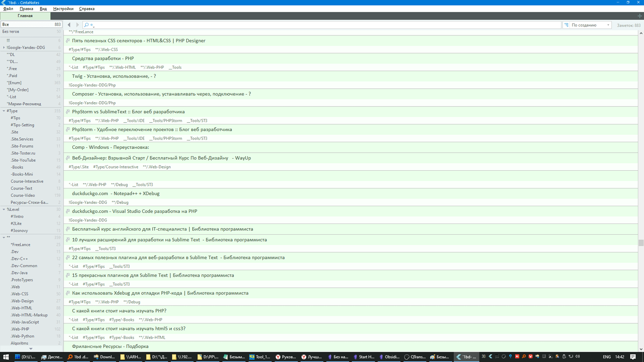The width and height of the screenshot is (644, 362).
Task: Click the plus icon to add section
Action: 639,16
